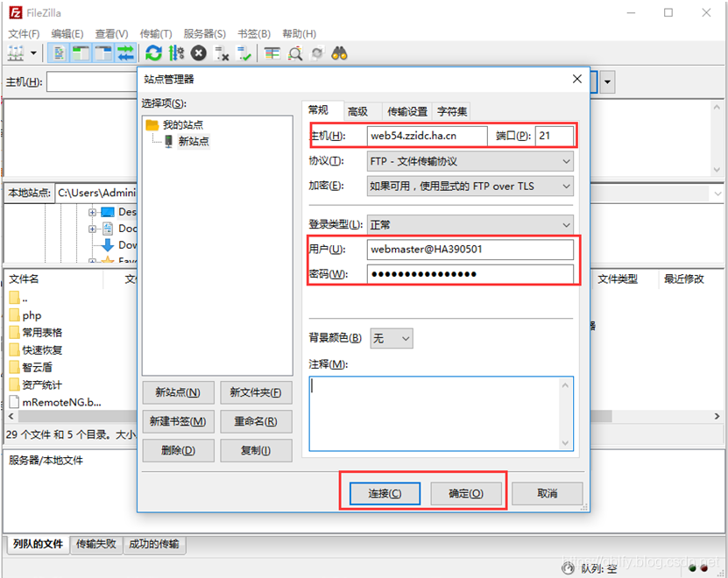The image size is (728, 578).
Task: Toggle processing of the transfer queue icon
Action: coord(176,53)
